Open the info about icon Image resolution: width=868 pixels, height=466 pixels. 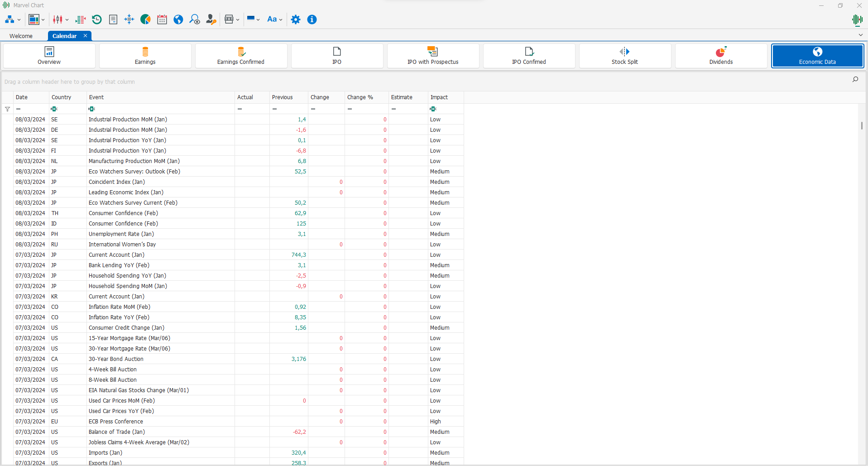[312, 19]
